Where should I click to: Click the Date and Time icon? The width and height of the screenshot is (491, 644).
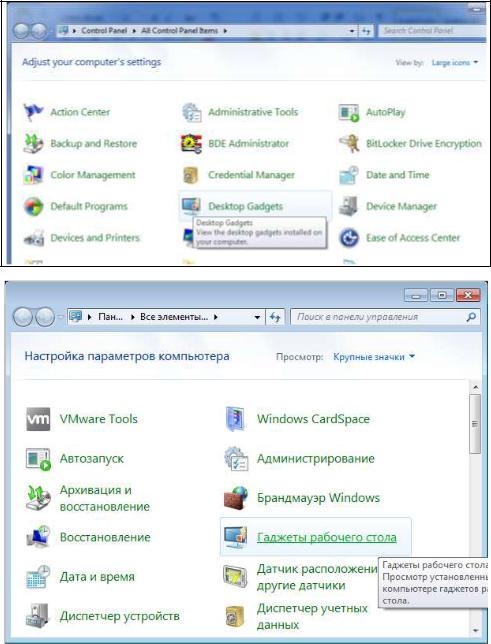pos(349,175)
